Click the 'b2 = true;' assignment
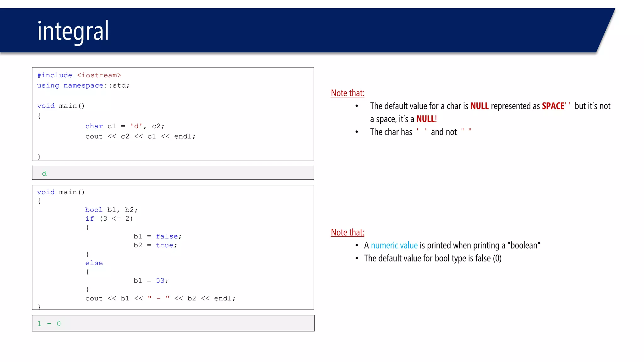Viewport: 644px width, 362px height. 155,245
